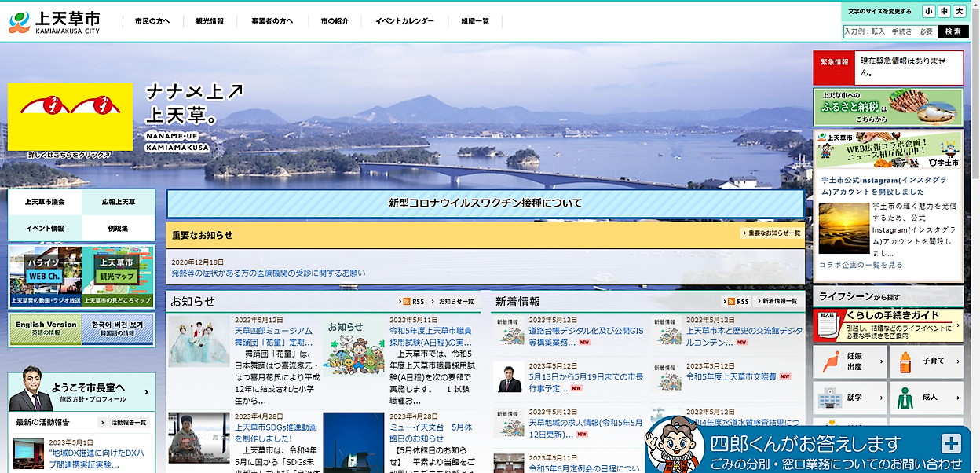The width and height of the screenshot is (980, 473).
Task: Open the 組織一覧 menu
Action: coord(475,21)
